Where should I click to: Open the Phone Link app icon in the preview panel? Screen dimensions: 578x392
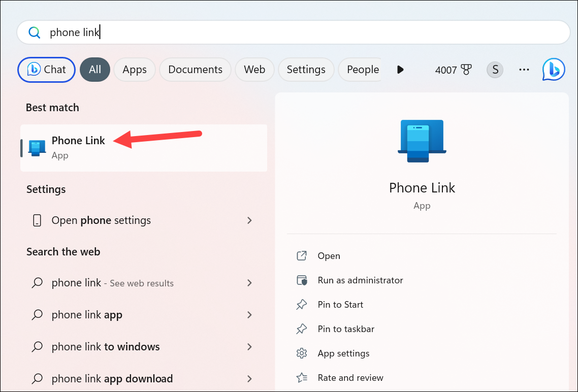tap(422, 141)
